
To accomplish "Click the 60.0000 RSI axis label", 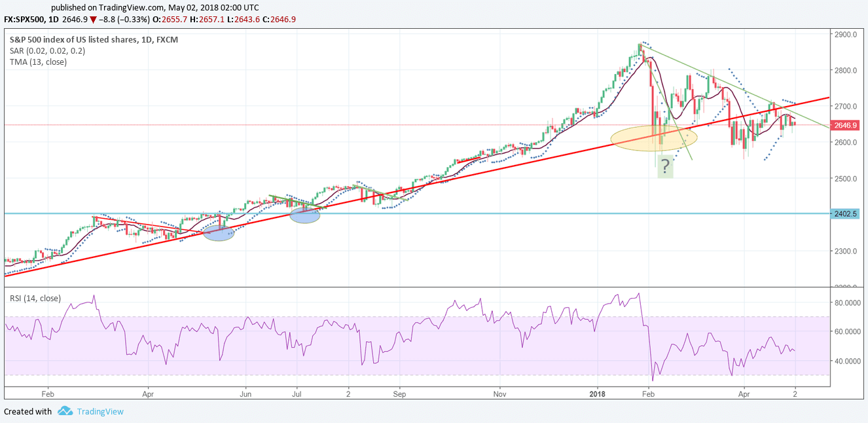I will click(848, 332).
